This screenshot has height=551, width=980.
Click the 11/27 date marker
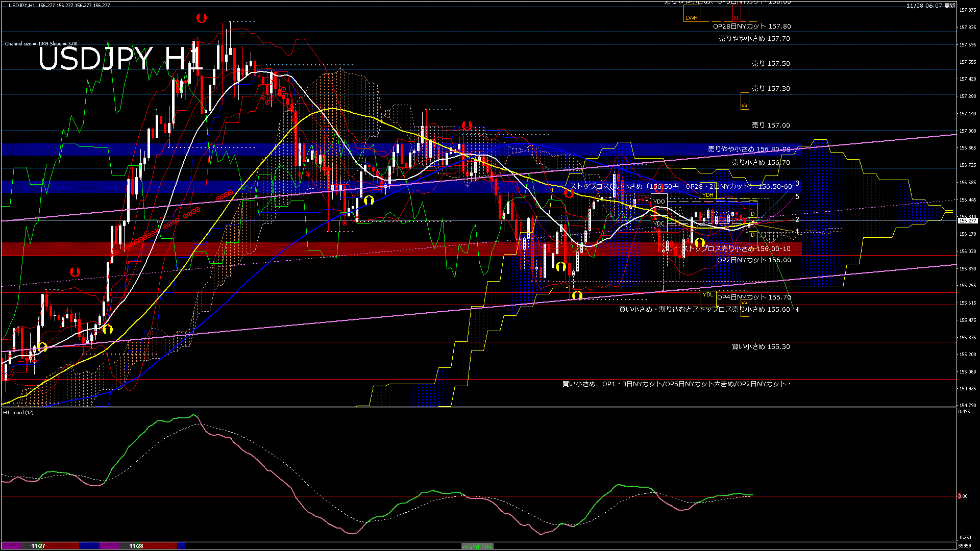(38, 546)
